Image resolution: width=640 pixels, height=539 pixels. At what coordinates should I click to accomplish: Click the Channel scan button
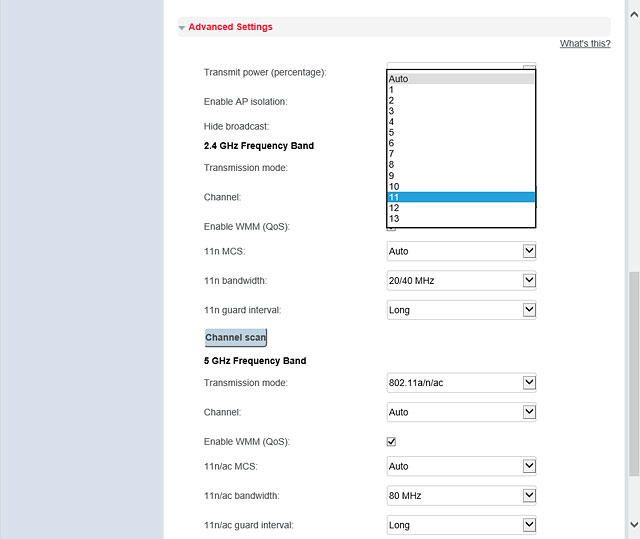click(x=236, y=337)
